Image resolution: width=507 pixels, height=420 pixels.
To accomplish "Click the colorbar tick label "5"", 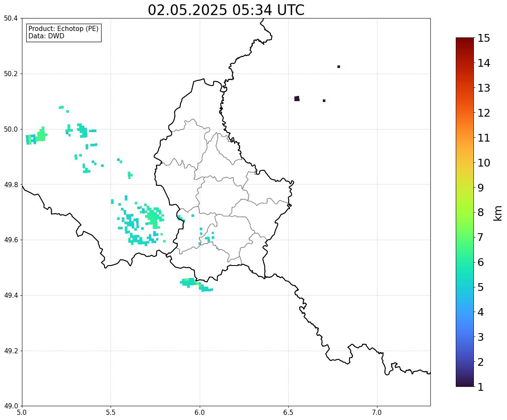I will tap(481, 287).
